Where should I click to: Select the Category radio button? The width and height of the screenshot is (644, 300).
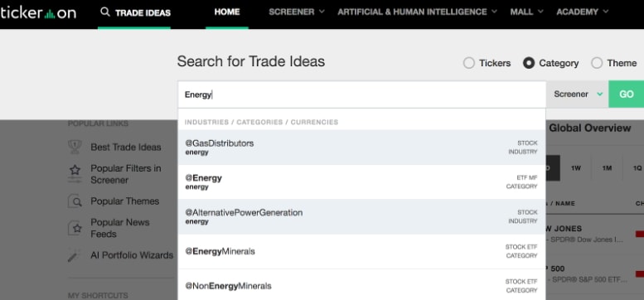[529, 63]
